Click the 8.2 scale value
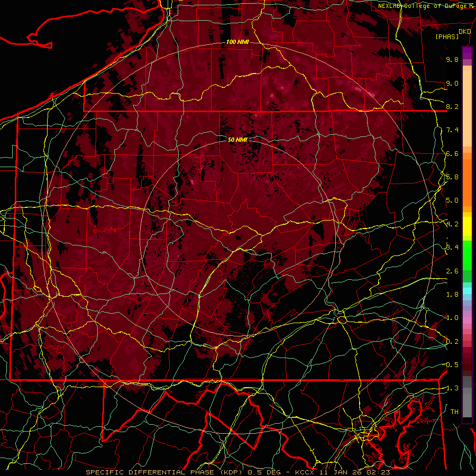The height and width of the screenshot is (476, 476). point(452,106)
